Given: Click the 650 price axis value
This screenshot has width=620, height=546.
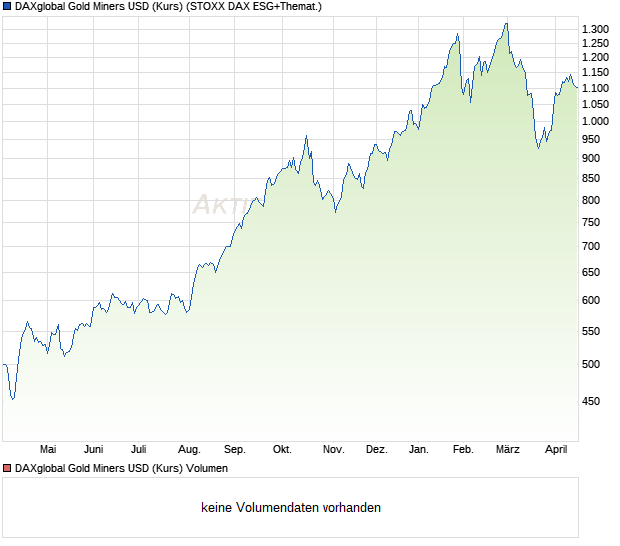Looking at the screenshot, I should click(x=591, y=272).
